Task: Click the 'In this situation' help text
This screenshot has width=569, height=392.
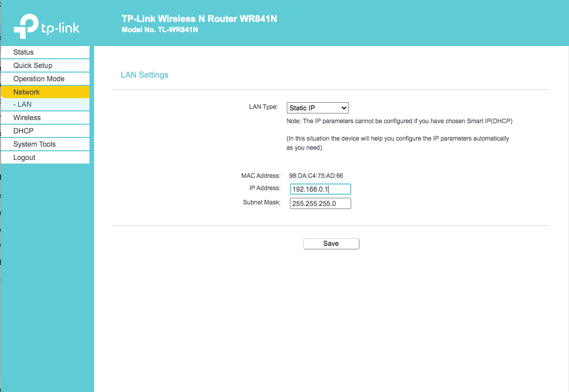Action: [x=398, y=143]
